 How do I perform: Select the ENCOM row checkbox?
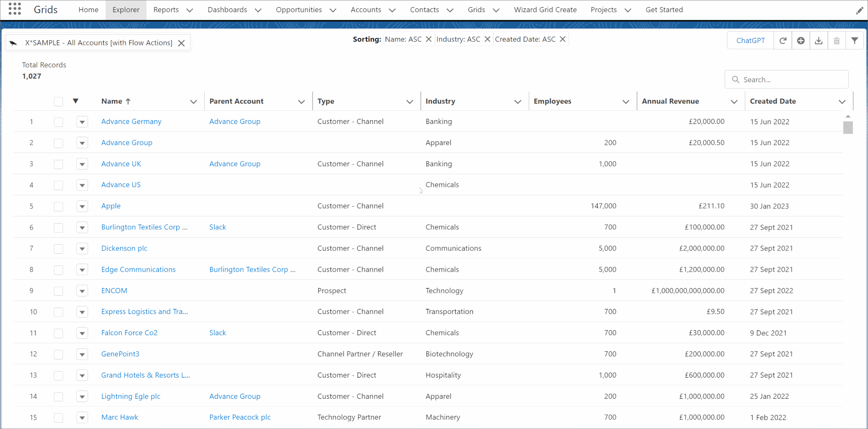click(58, 291)
